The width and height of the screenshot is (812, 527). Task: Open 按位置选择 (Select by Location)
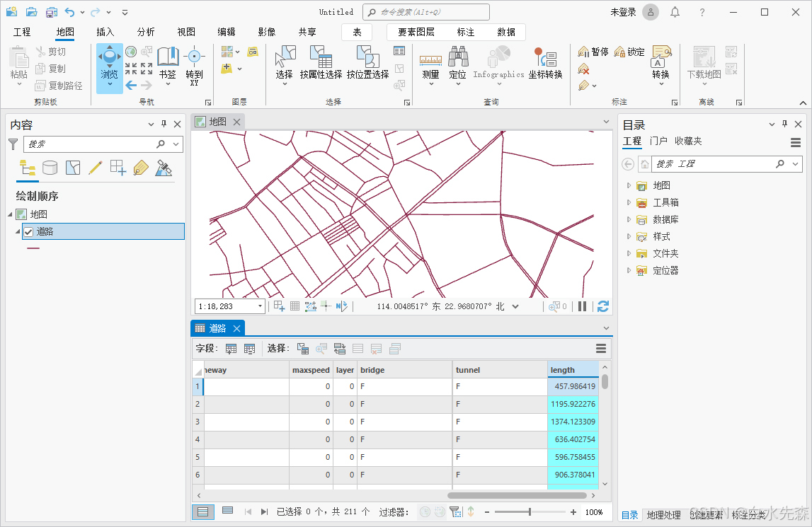(x=367, y=63)
